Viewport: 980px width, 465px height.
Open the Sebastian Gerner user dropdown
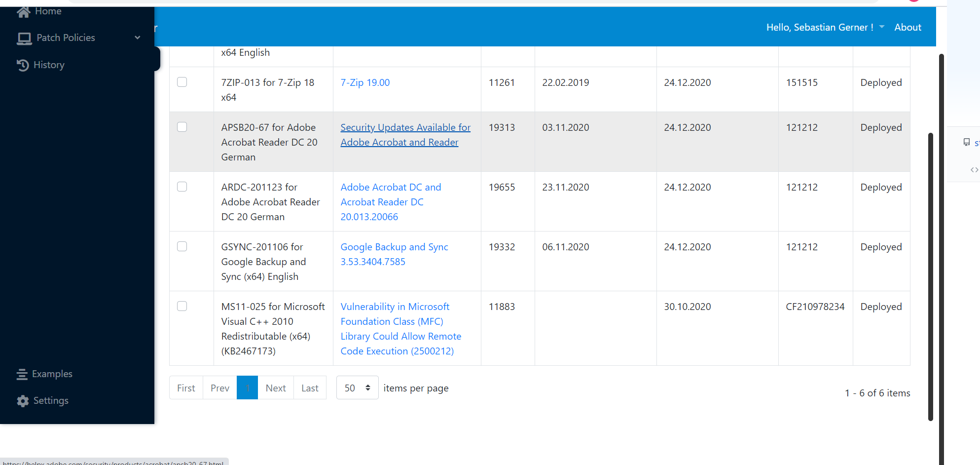point(825,27)
